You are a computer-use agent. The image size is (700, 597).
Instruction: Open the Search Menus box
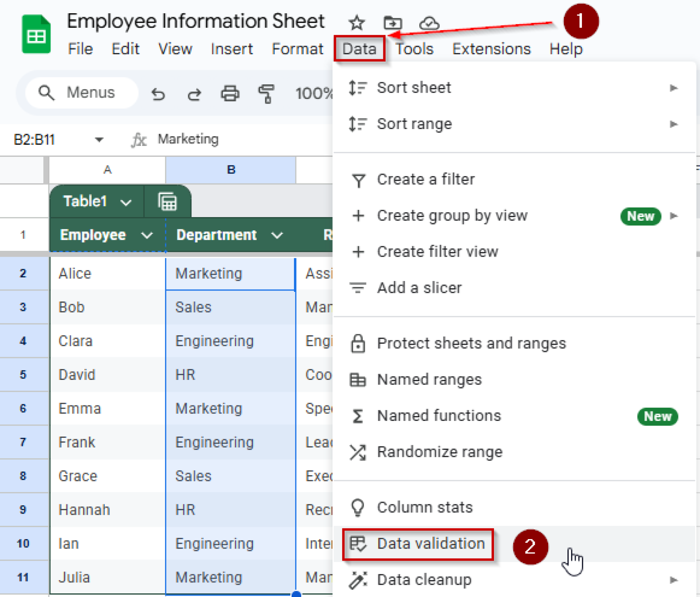[81, 93]
